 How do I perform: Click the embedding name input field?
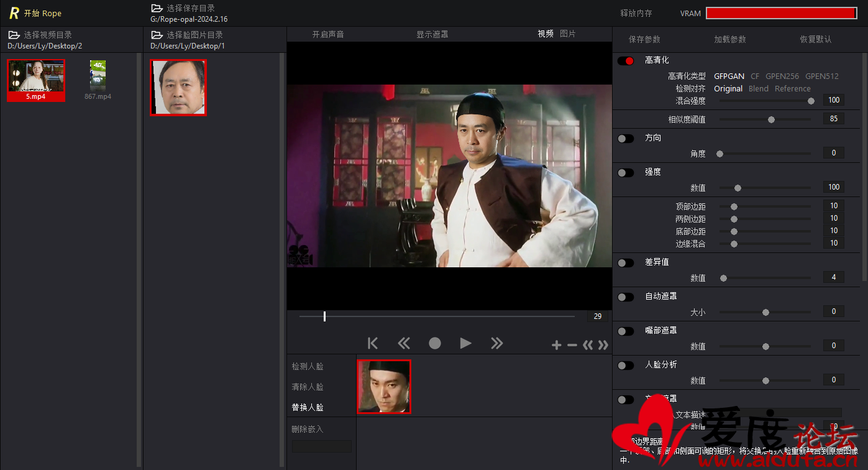tap(322, 446)
